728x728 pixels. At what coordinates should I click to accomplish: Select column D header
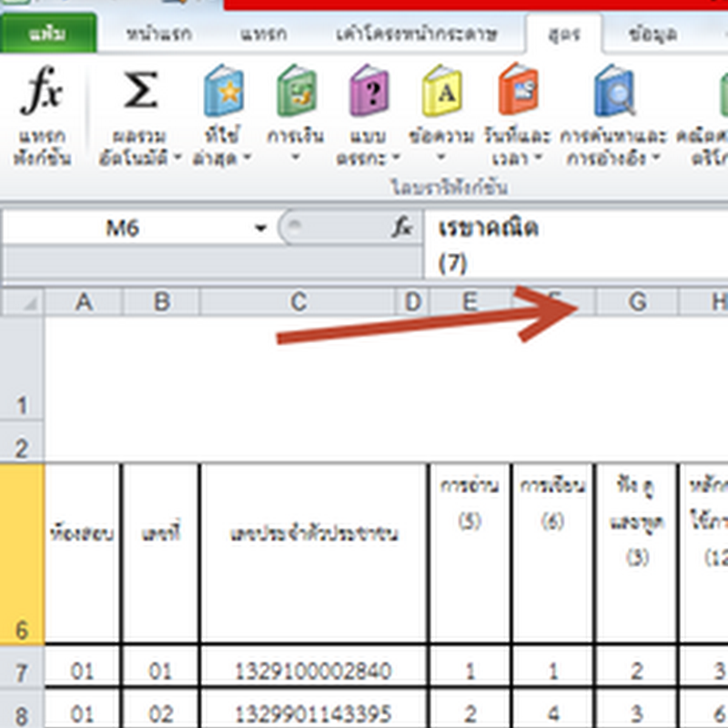[413, 302]
